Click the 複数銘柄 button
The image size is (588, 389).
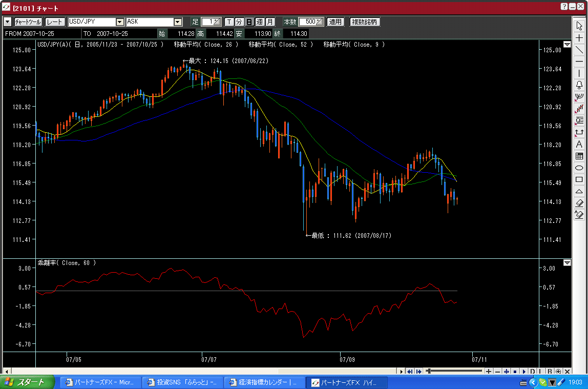(365, 22)
